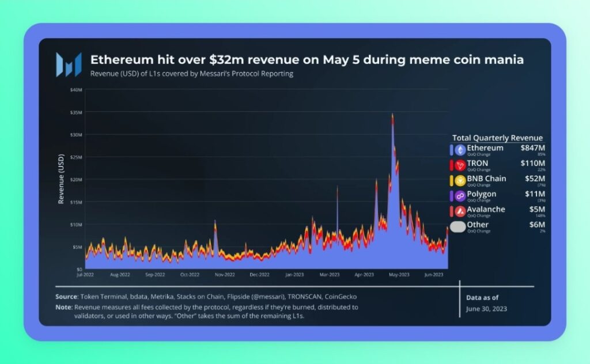Click the 'June 30, 2023' date
Screen dimensions: 590x364
pos(486,309)
